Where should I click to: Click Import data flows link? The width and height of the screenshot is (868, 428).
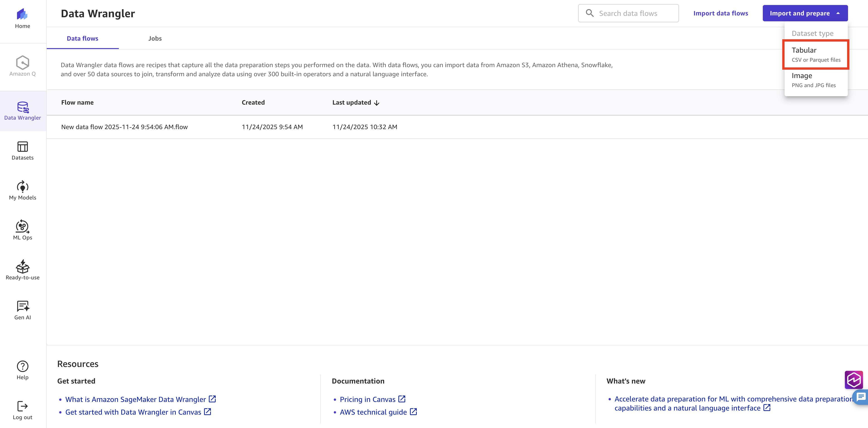(x=720, y=13)
